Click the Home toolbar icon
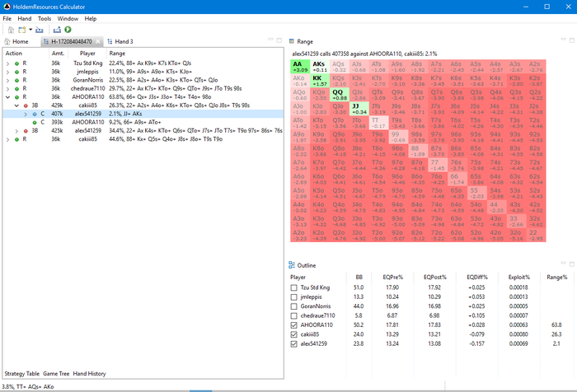Image resolution: width=577 pixels, height=392 pixels. click(x=11, y=30)
